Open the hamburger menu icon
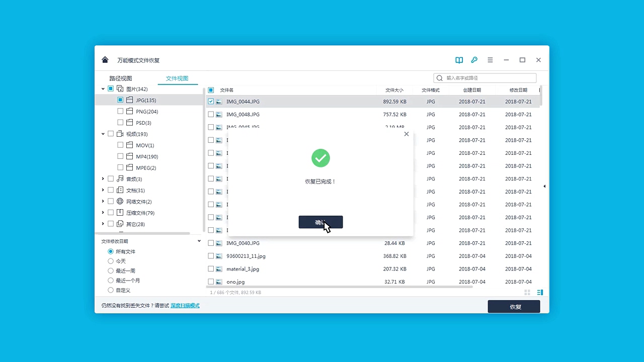The image size is (644, 362). coord(490,60)
